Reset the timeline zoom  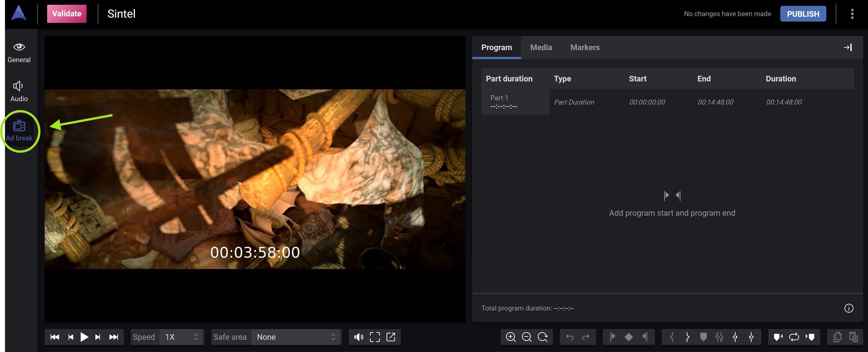pyautogui.click(x=543, y=337)
